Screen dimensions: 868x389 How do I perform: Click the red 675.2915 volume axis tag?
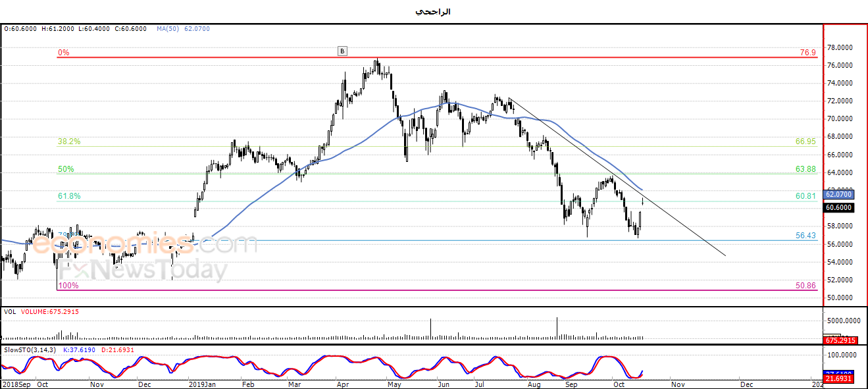coord(839,340)
